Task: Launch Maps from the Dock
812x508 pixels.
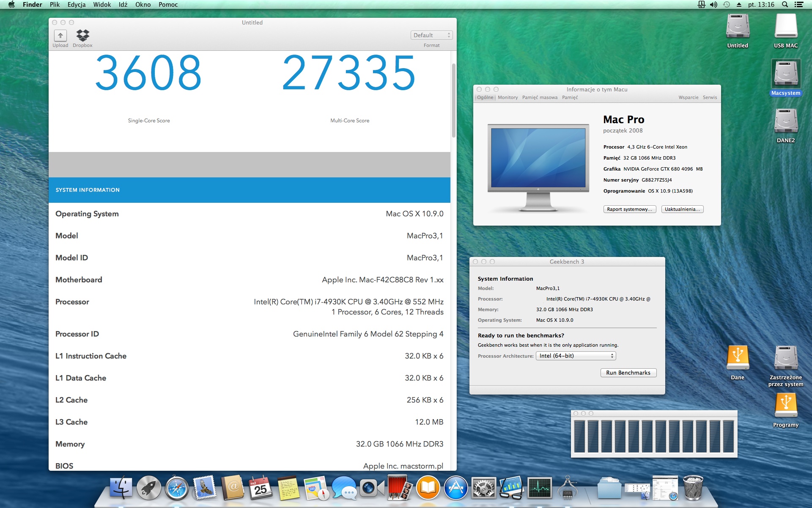Action: coord(316,488)
